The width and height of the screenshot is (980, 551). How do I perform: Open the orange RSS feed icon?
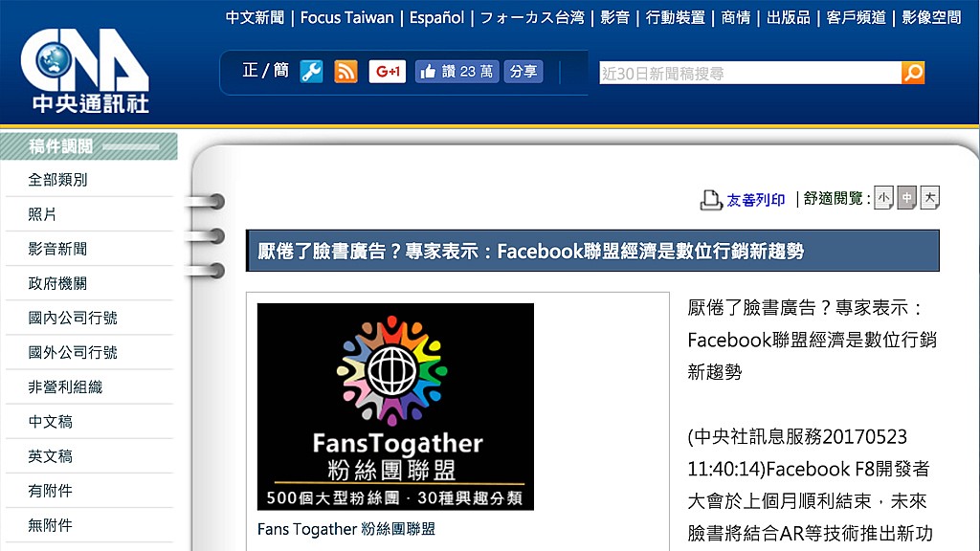point(345,71)
